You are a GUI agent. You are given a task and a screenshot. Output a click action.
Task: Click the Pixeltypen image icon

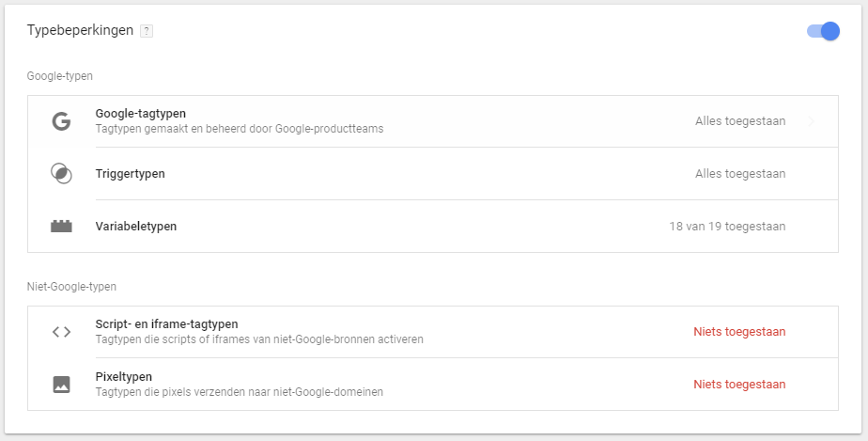61,385
